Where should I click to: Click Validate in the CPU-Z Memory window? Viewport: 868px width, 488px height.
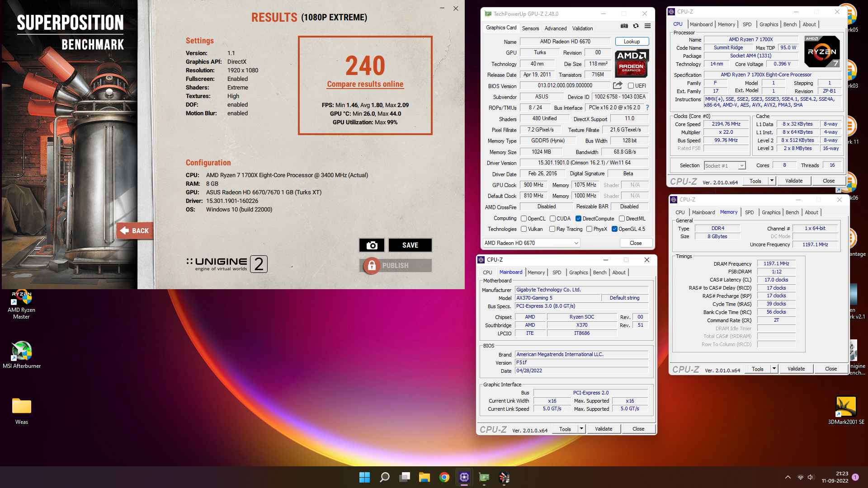click(x=796, y=369)
